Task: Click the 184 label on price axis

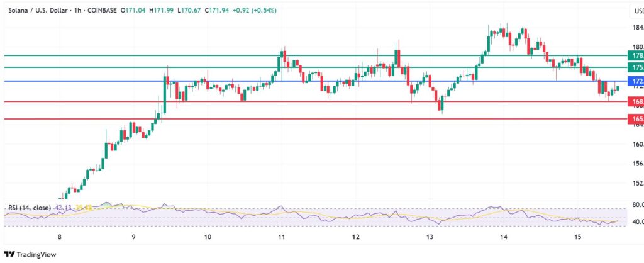Action: click(x=636, y=27)
